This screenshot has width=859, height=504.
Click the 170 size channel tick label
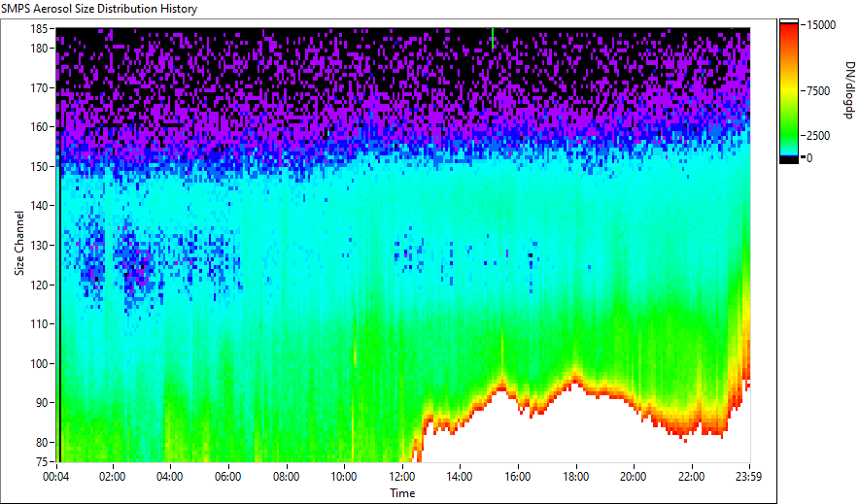point(38,87)
